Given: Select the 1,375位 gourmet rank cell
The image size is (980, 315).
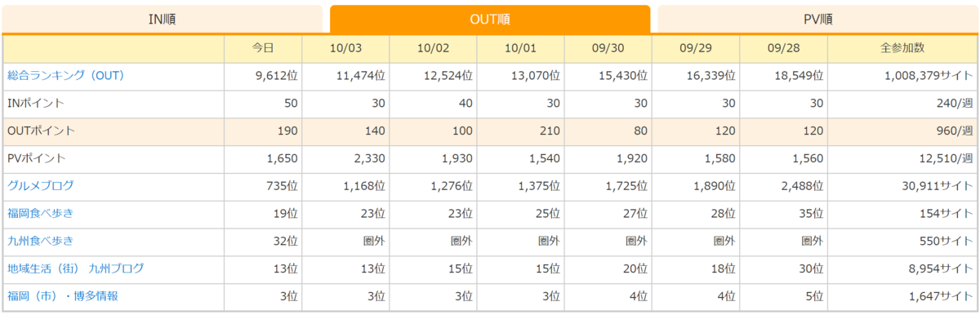Looking at the screenshot, I should point(521,186).
